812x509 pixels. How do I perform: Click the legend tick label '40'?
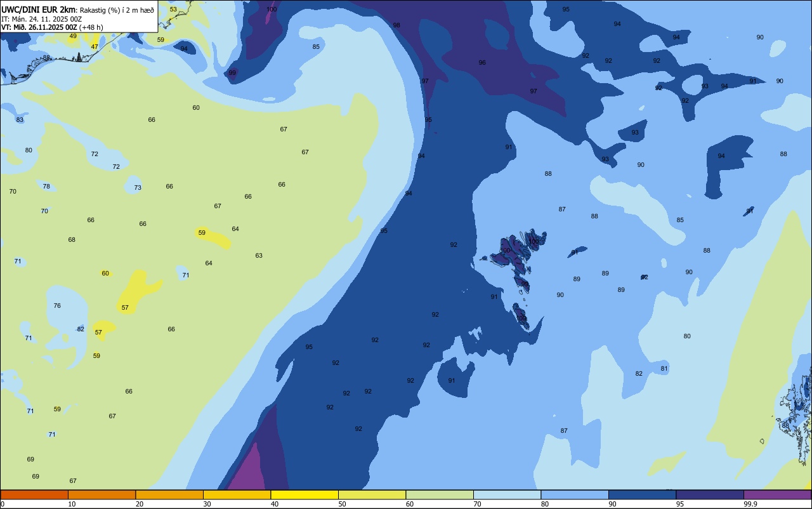[x=275, y=504]
